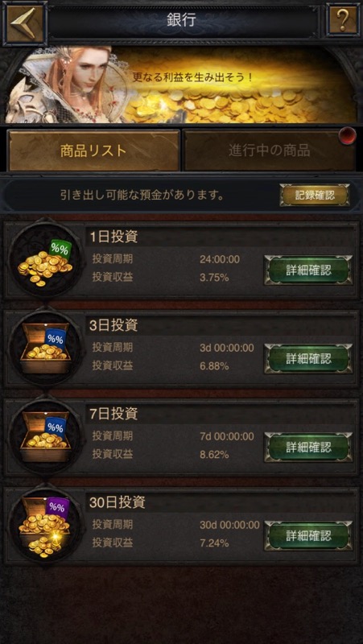Tap the red notification dot
The height and width of the screenshot is (644, 363).
click(348, 136)
